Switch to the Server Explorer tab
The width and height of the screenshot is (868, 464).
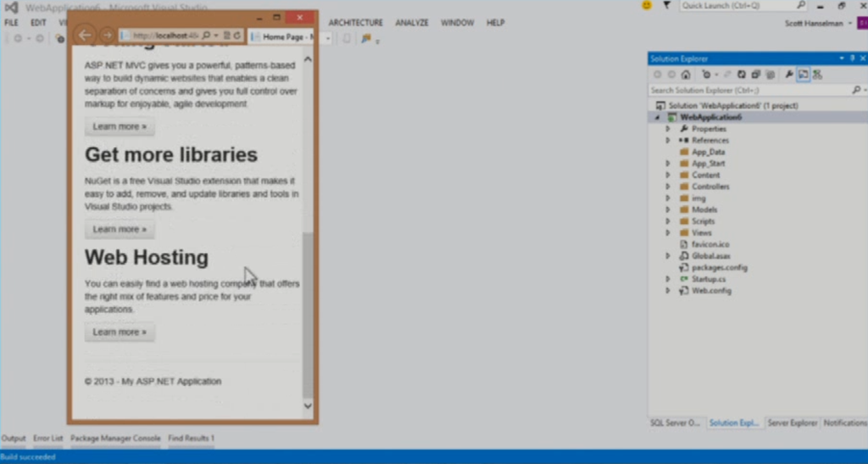click(x=793, y=423)
